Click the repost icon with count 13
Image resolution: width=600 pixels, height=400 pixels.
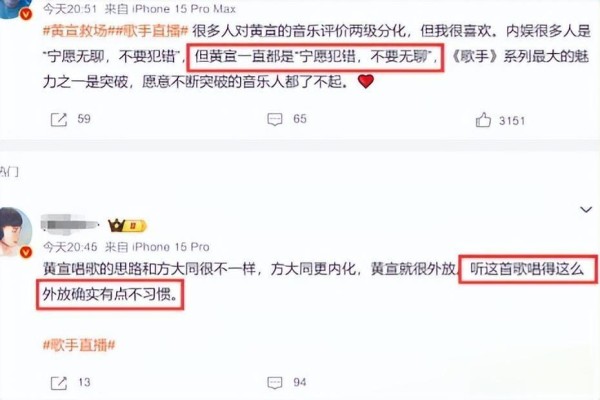59,383
